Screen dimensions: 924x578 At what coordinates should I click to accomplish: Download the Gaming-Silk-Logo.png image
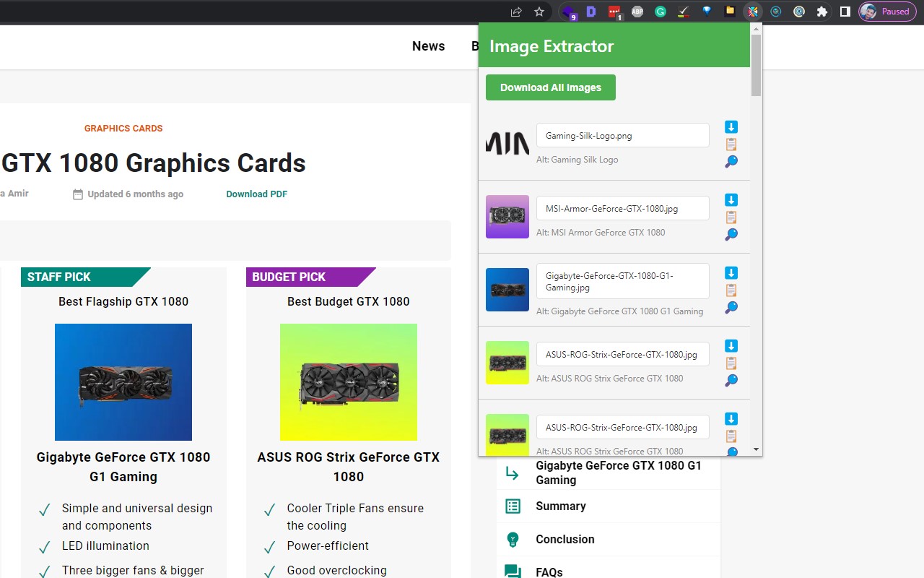pos(731,126)
